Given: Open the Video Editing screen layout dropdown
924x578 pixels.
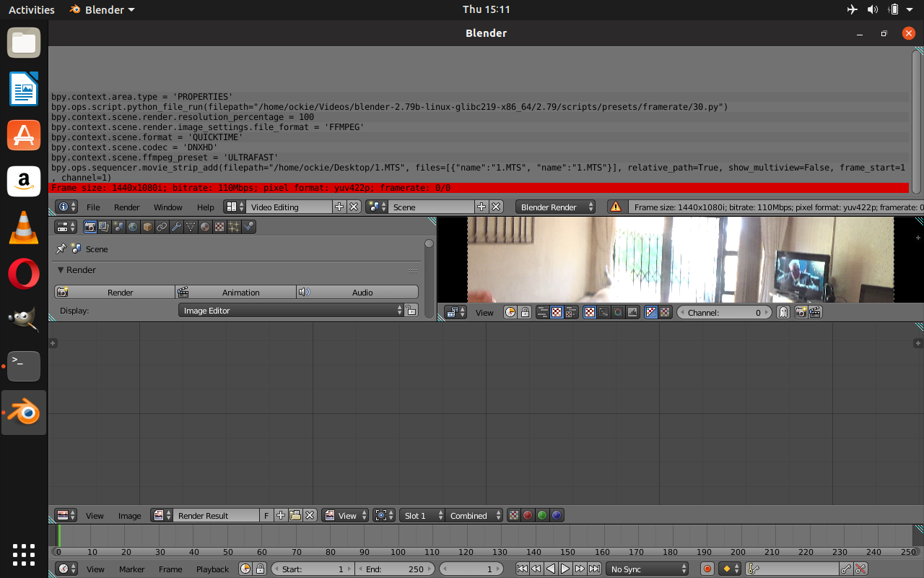Looking at the screenshot, I should [235, 207].
